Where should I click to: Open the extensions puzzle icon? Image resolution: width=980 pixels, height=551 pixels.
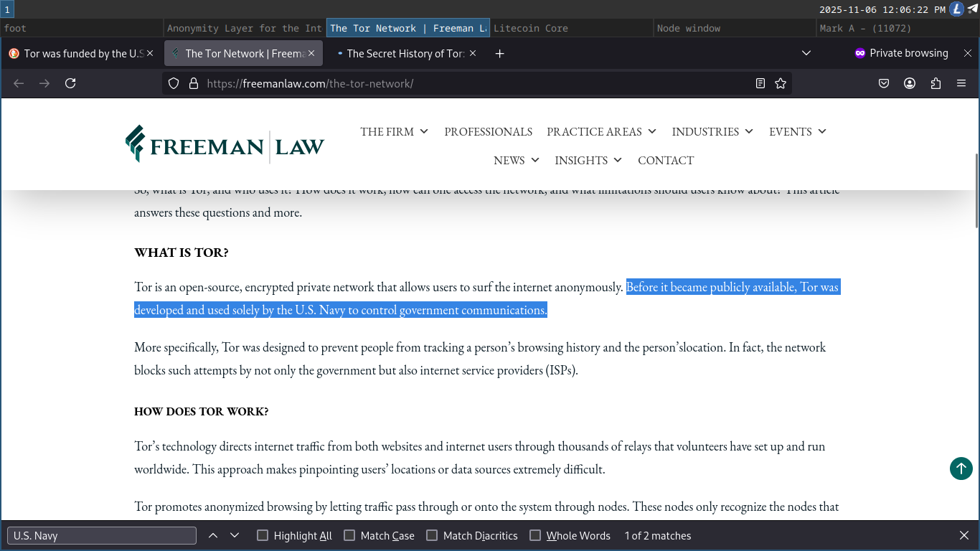[x=936, y=83]
